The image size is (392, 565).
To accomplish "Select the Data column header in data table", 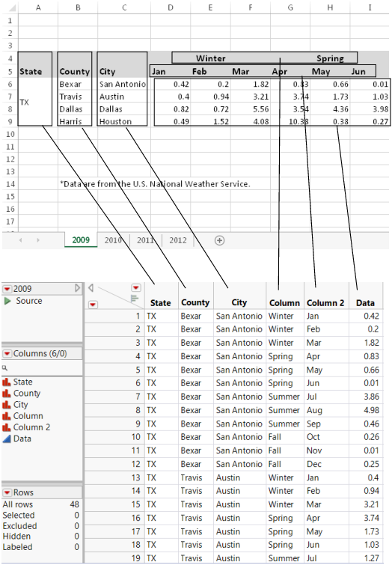I will [x=365, y=303].
